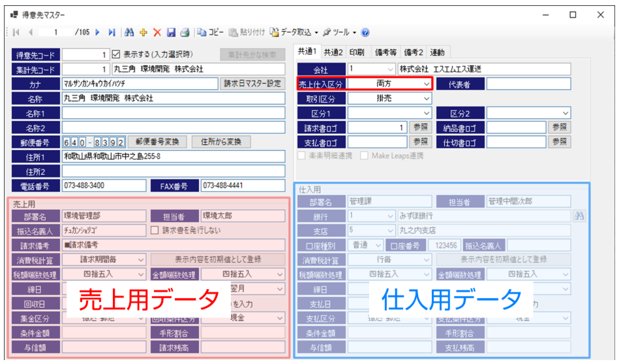The width and height of the screenshot is (621, 364).
Task: Open the 区分1 dropdown
Action: pos(426,113)
